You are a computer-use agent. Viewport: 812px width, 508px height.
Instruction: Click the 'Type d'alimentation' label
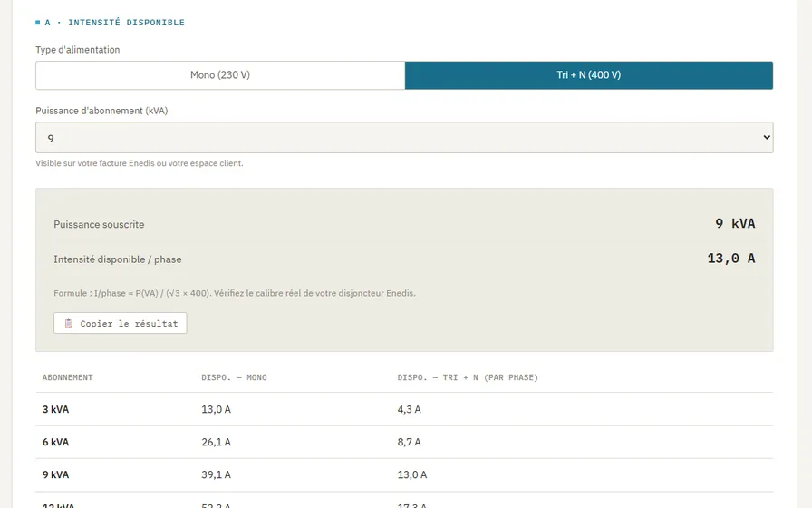[x=78, y=50]
